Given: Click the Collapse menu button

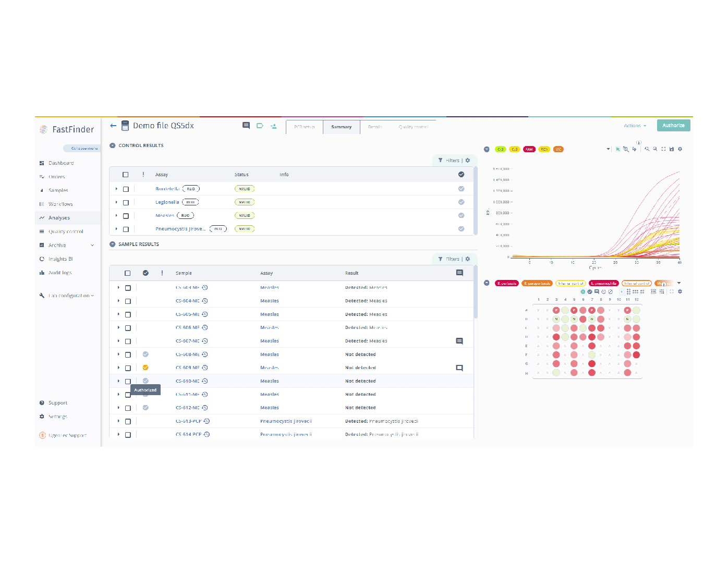Looking at the screenshot, I should (x=82, y=148).
